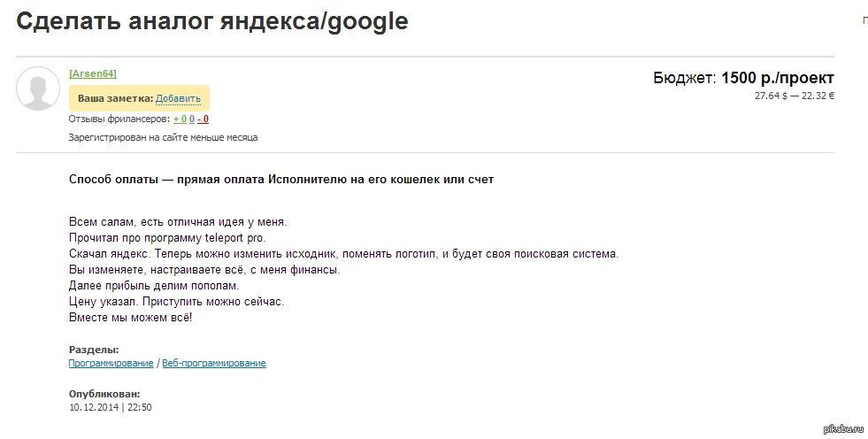Click the budget 1500 р./проект text
The height and width of the screenshot is (439, 868).
point(777,78)
